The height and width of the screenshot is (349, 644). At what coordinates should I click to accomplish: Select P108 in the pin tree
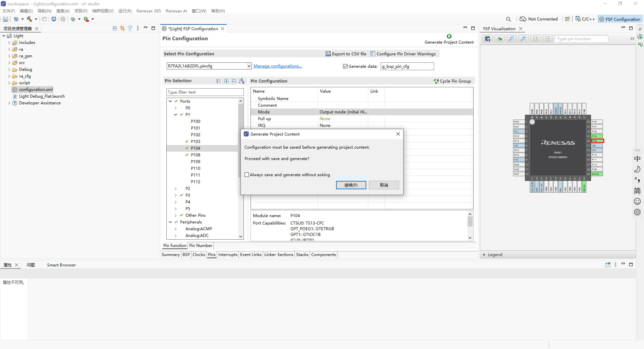[x=196, y=155]
